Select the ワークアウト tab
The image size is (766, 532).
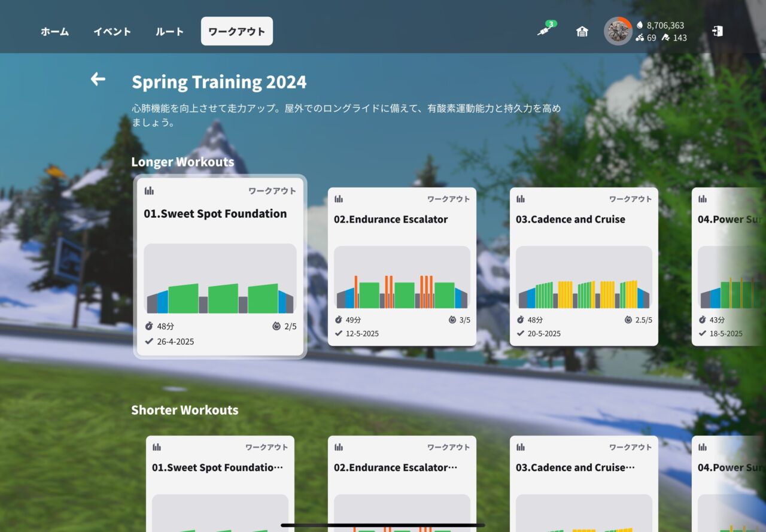(237, 31)
